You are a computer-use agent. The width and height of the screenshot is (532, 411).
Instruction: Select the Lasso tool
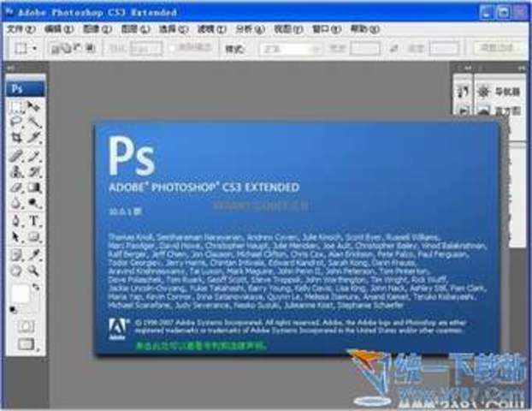(15, 122)
